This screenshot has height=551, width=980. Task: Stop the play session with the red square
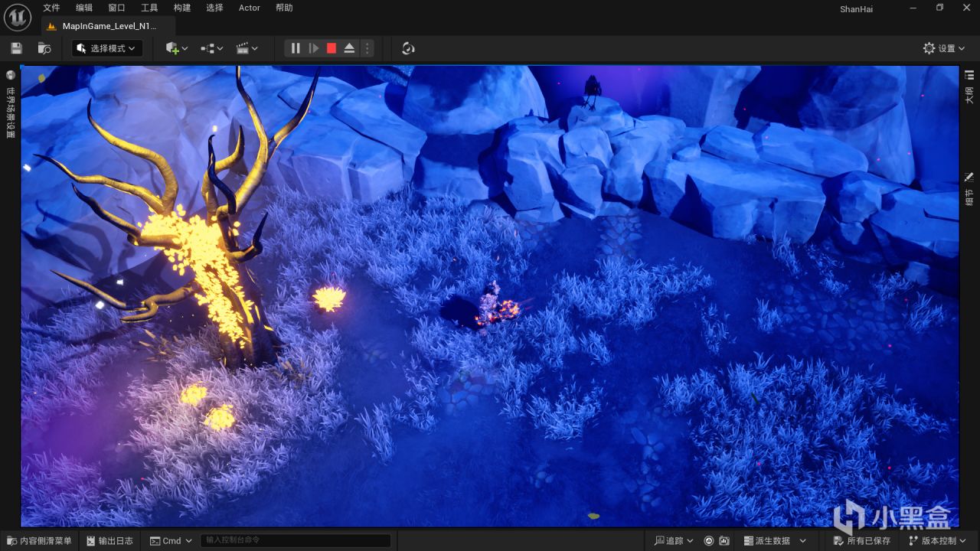pyautogui.click(x=332, y=48)
